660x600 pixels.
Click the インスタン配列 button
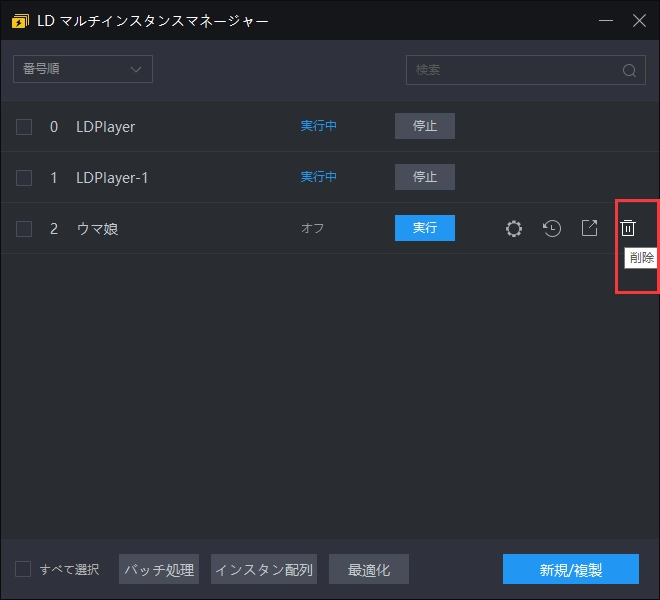point(264,569)
